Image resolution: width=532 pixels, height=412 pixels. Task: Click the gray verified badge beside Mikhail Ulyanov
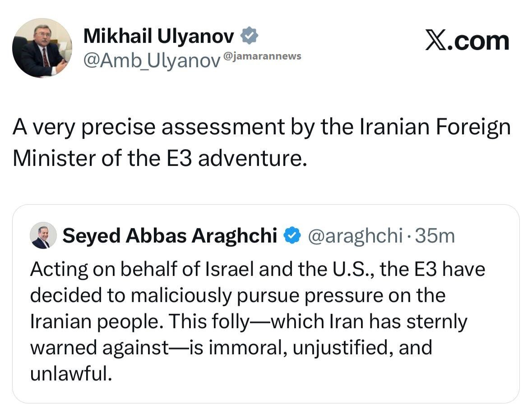click(x=249, y=37)
